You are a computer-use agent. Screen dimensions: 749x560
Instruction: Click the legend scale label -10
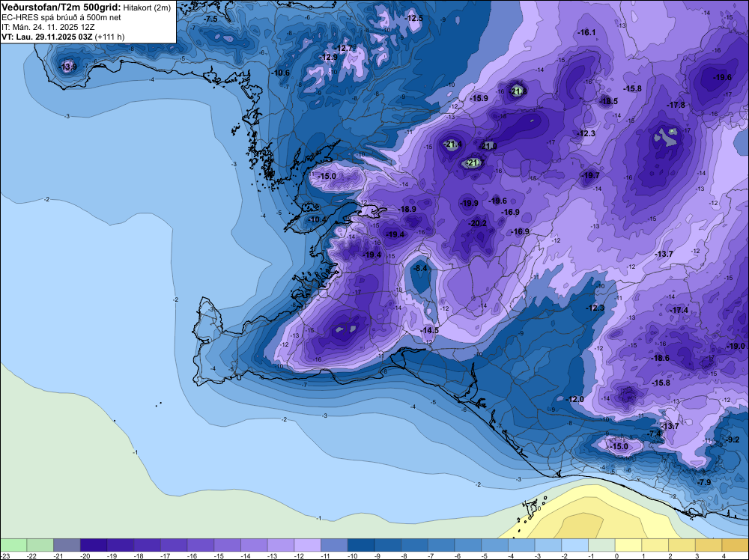click(352, 556)
